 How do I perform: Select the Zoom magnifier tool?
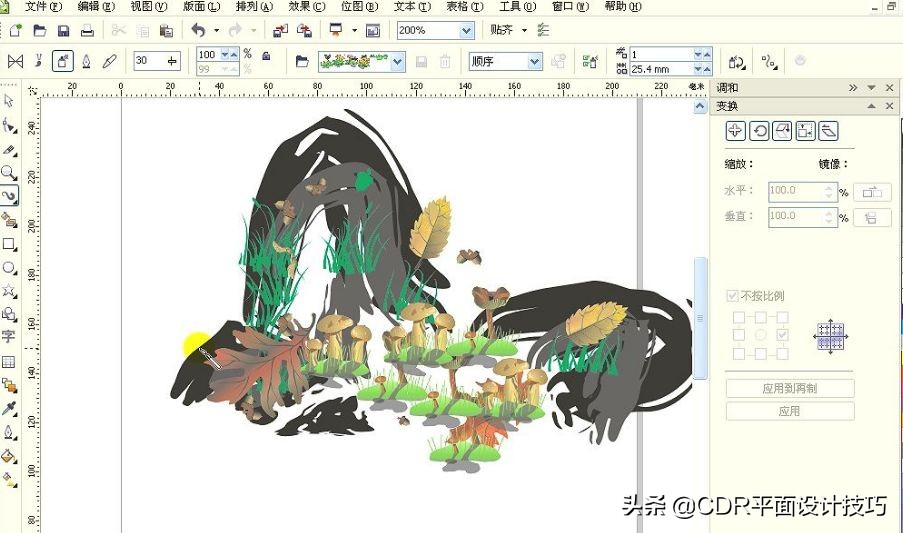click(9, 173)
